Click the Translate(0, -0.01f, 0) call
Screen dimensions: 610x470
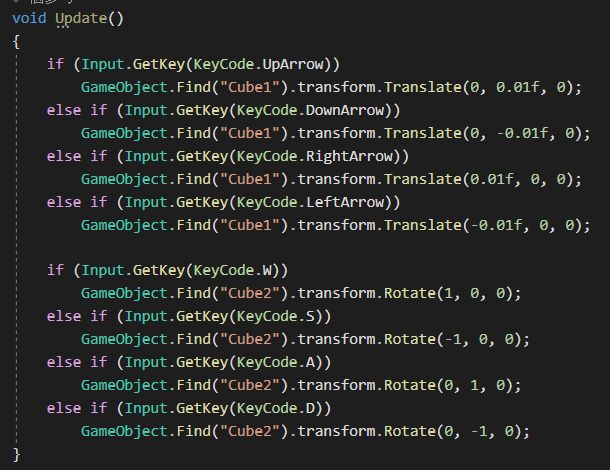coord(460,133)
